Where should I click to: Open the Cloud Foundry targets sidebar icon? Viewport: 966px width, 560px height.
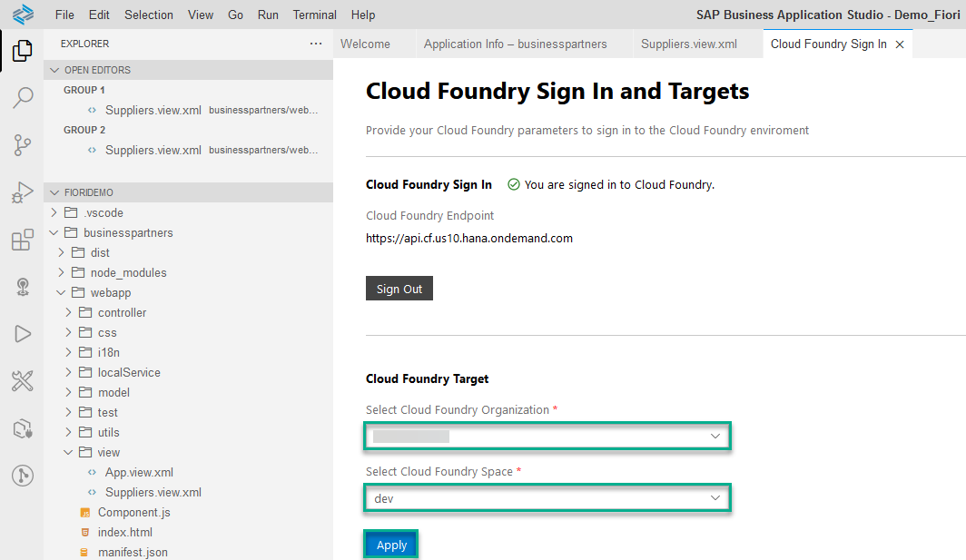[x=22, y=287]
